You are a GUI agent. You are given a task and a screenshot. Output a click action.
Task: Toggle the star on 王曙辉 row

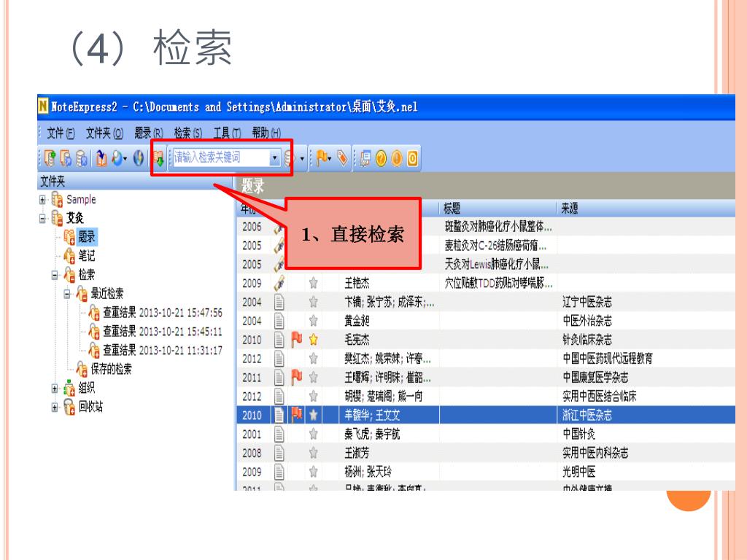tap(314, 377)
